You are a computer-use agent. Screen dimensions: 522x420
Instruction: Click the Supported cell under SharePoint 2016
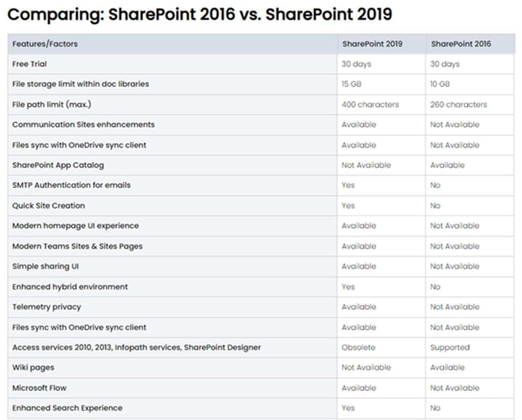(x=450, y=348)
